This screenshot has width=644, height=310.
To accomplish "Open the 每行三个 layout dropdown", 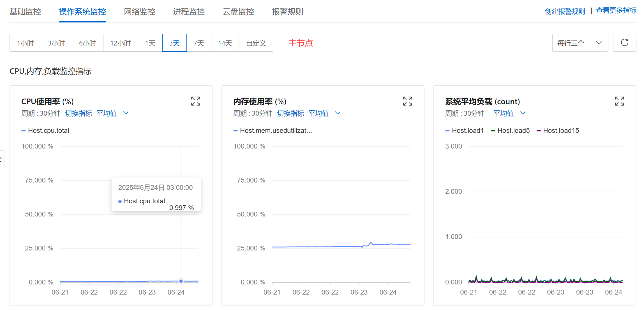I will 580,43.
